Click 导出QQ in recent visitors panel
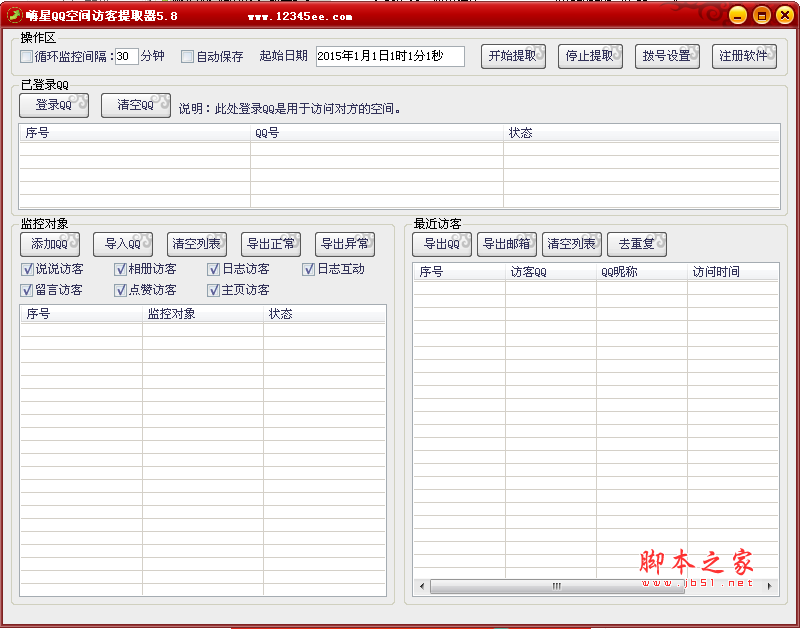800x629 pixels. tap(442, 244)
